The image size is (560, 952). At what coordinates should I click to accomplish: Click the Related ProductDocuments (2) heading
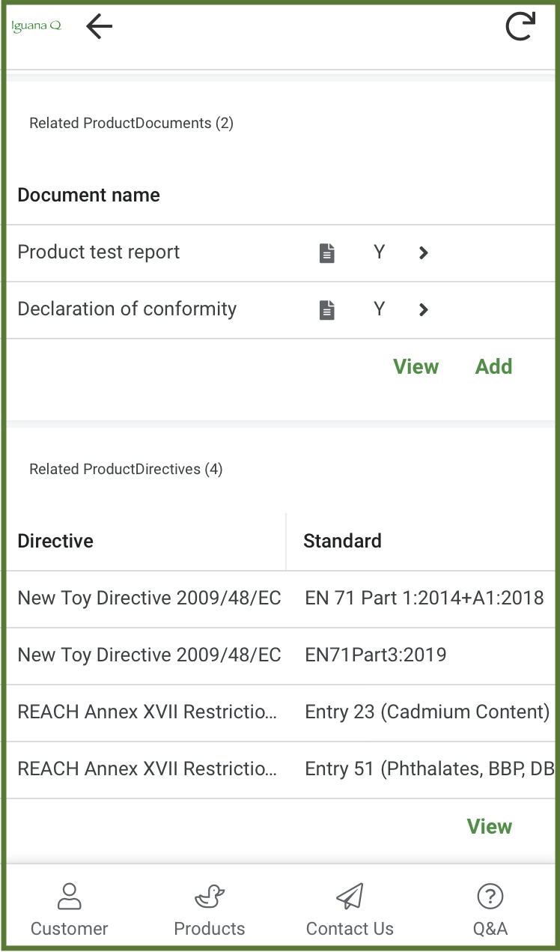click(x=132, y=124)
